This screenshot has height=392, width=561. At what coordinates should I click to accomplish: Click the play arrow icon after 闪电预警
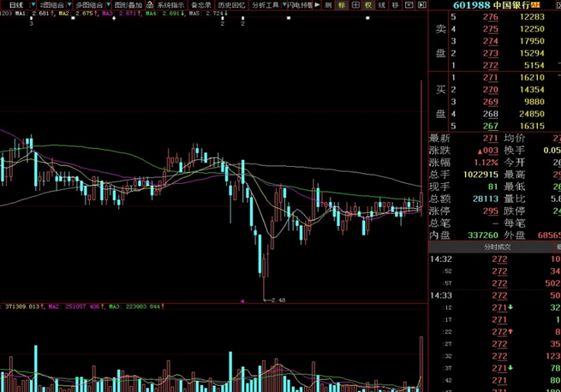317,5
